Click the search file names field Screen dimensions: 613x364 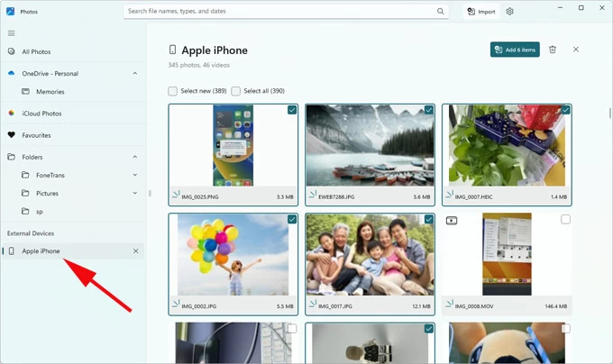279,12
